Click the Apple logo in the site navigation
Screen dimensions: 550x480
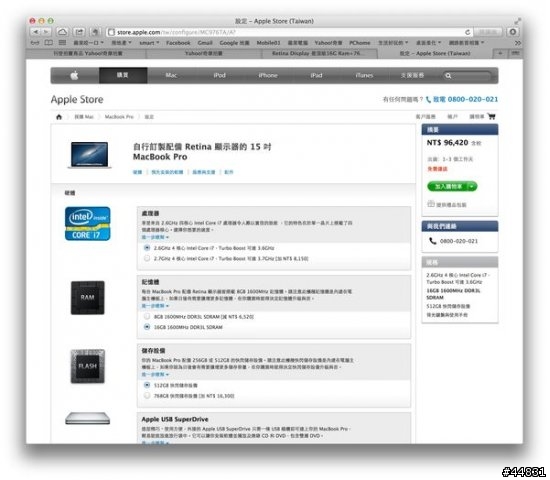74,75
